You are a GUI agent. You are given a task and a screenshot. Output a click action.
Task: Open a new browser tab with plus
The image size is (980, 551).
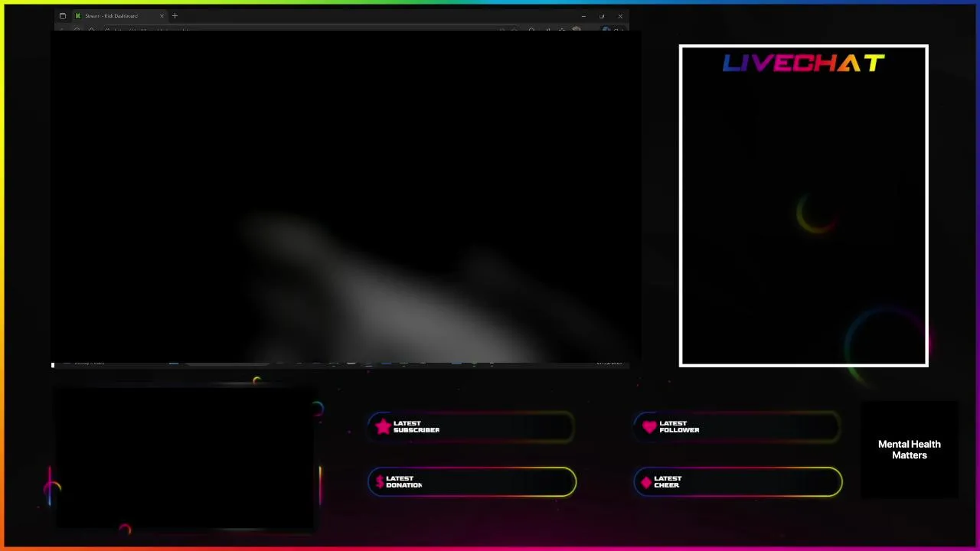tap(175, 16)
